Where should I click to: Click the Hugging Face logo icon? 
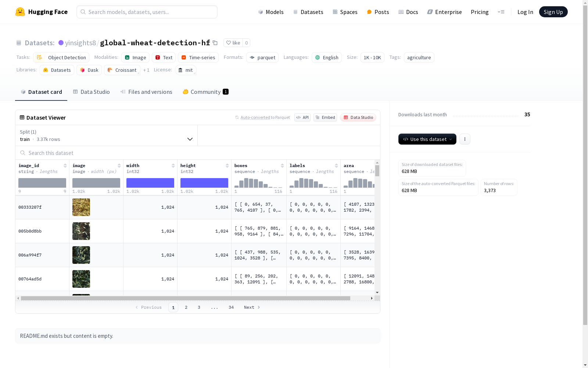tap(20, 12)
